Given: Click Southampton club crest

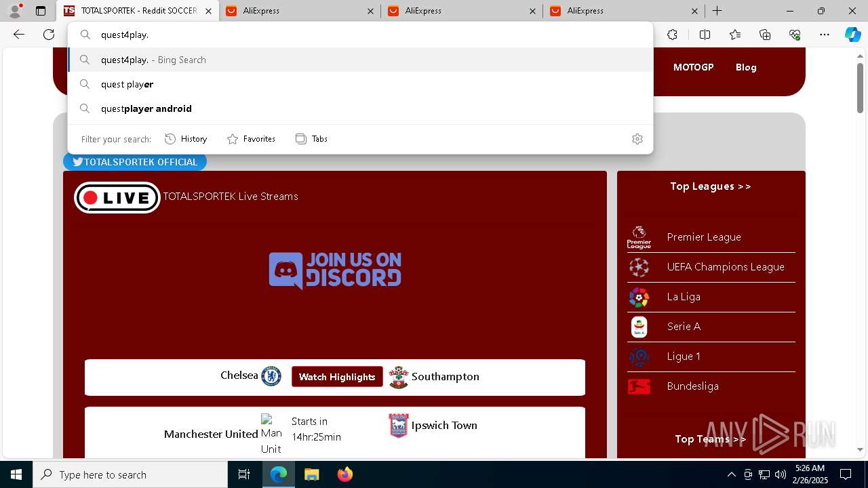Looking at the screenshot, I should [x=399, y=377].
